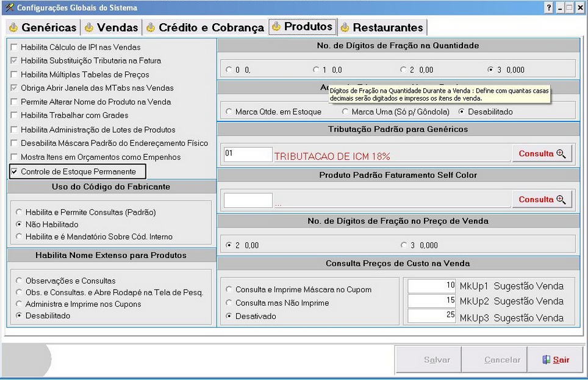
Task: Click Consulta button for Produto Self Color
Action: pos(542,199)
